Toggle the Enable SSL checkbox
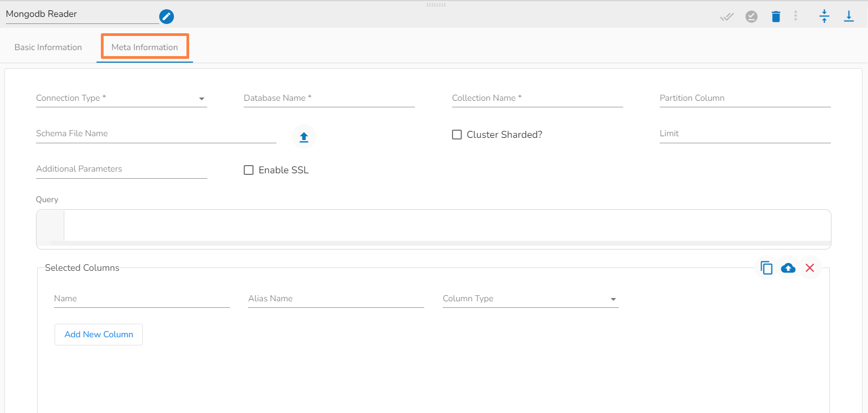The height and width of the screenshot is (413, 868). coord(249,170)
